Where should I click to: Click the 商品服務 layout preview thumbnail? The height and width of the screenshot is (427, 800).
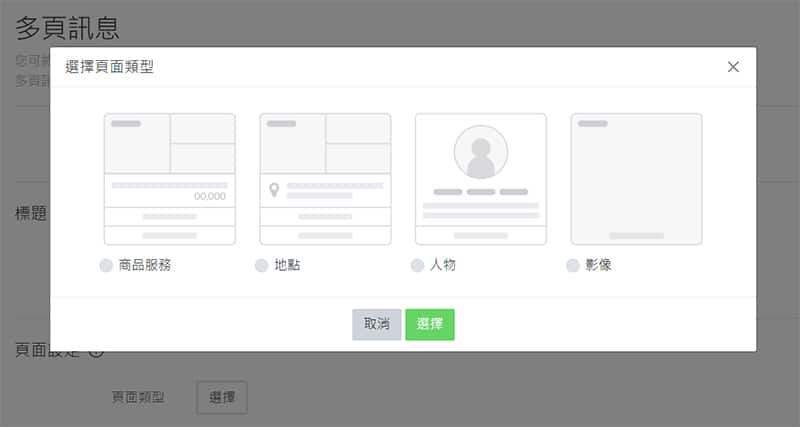point(169,179)
